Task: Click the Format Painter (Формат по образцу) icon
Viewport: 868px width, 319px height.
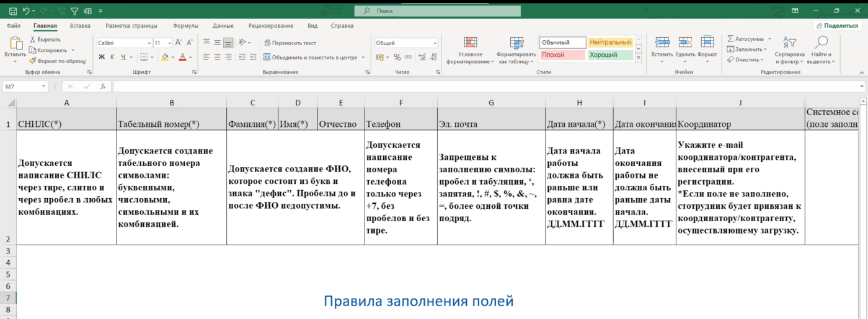Action: tap(33, 61)
